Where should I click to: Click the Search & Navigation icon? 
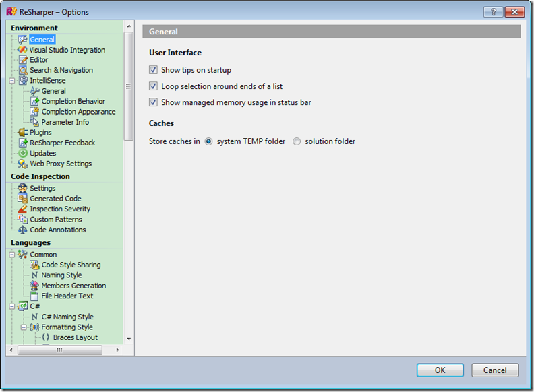point(22,70)
